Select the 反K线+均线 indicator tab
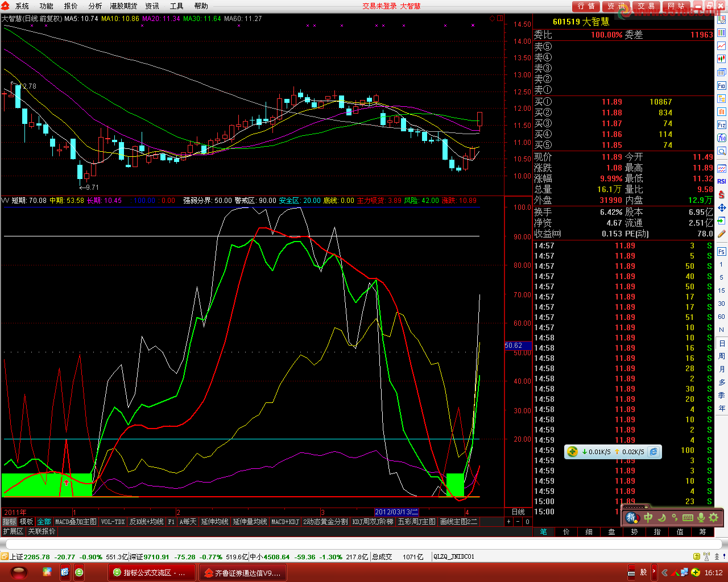Viewport: 728px width, 582px height. pos(146,522)
